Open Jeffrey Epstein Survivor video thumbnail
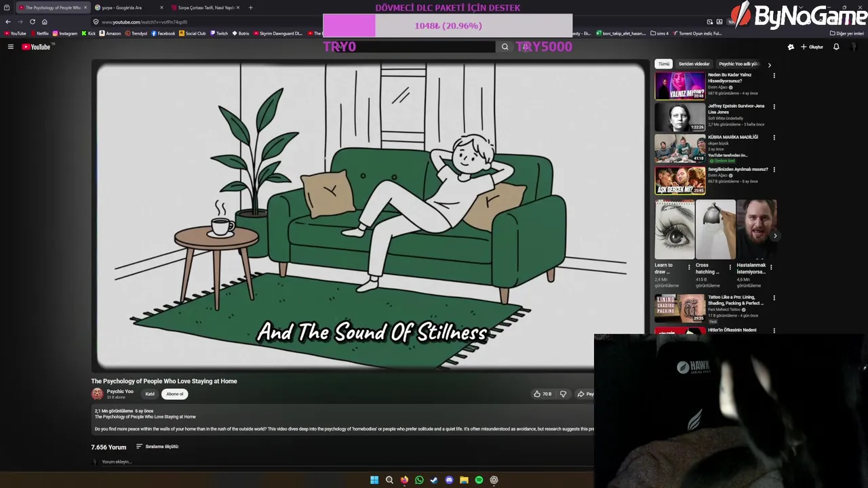868x488 pixels. pos(679,117)
